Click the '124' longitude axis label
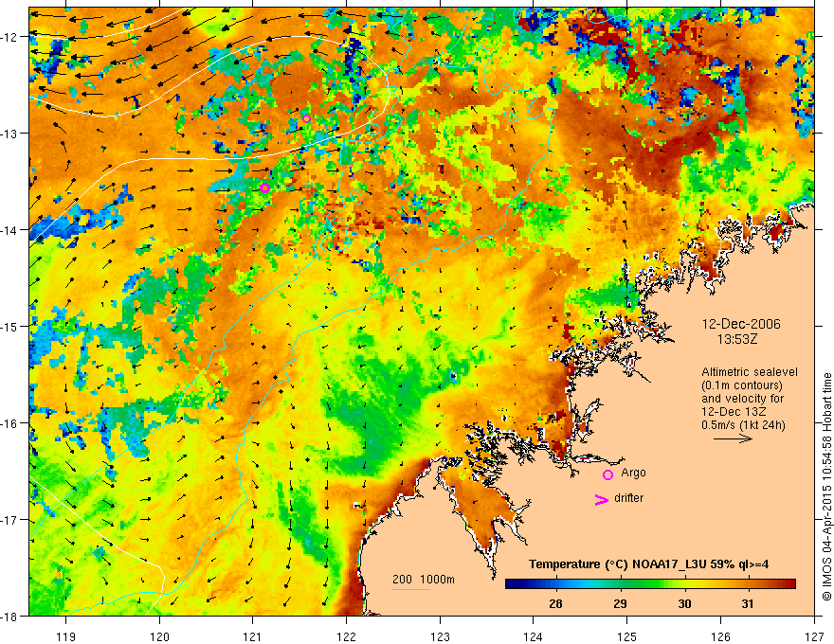This screenshot has height=644, width=834. [x=534, y=636]
